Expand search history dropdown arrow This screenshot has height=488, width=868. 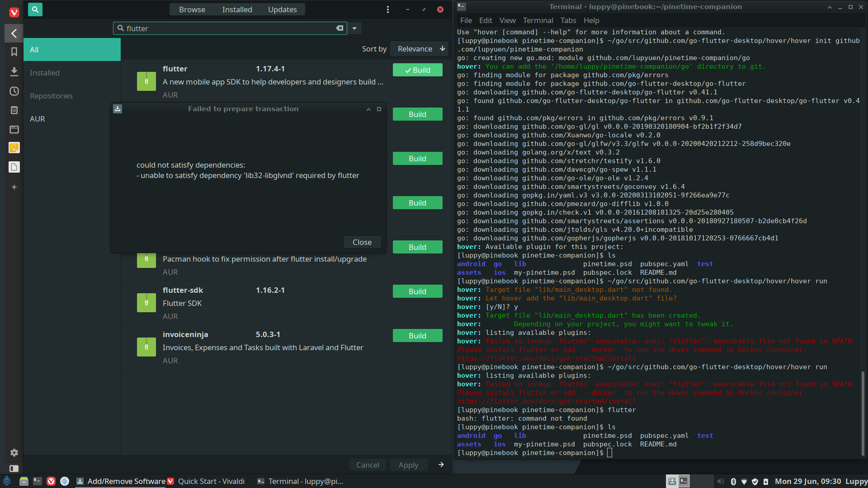coord(354,28)
